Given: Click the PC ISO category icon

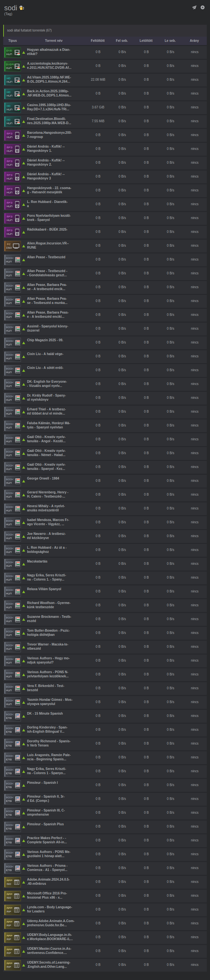Looking at the screenshot, I should coord(13,246).
